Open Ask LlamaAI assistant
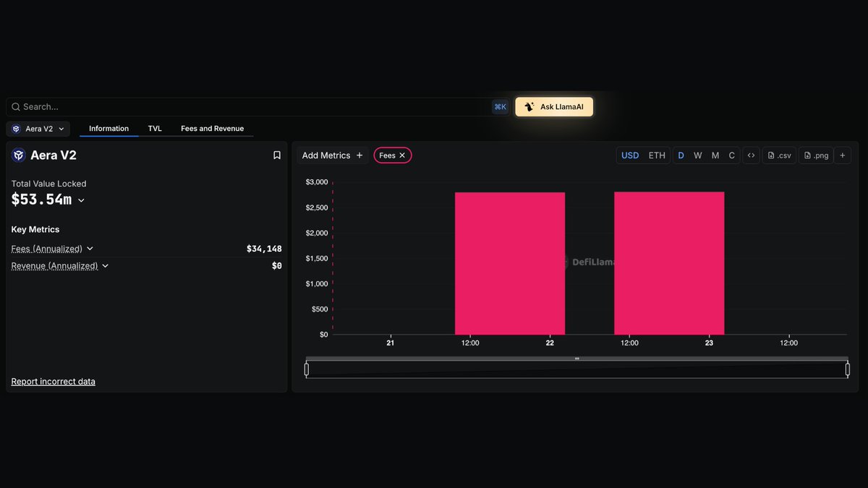Viewport: 868px width, 488px height. (x=554, y=107)
